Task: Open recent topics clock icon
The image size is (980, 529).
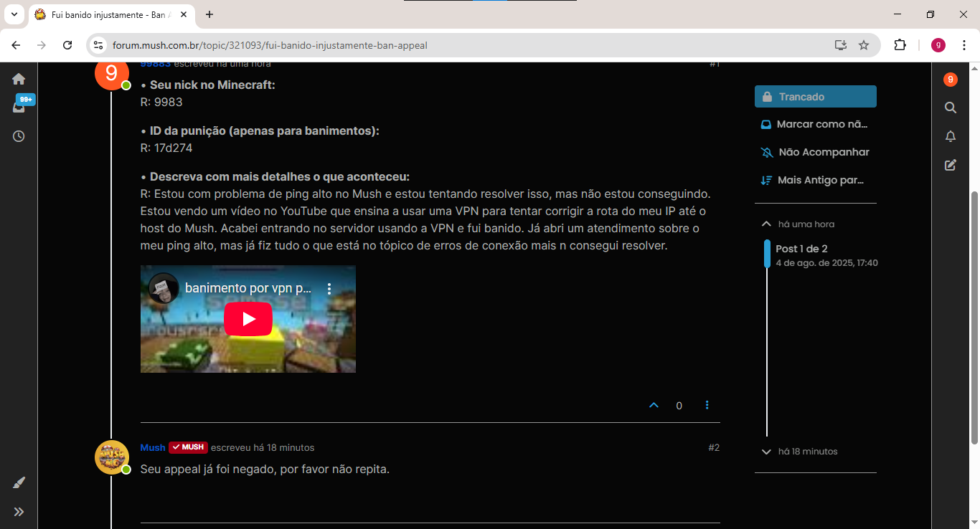Action: point(19,136)
